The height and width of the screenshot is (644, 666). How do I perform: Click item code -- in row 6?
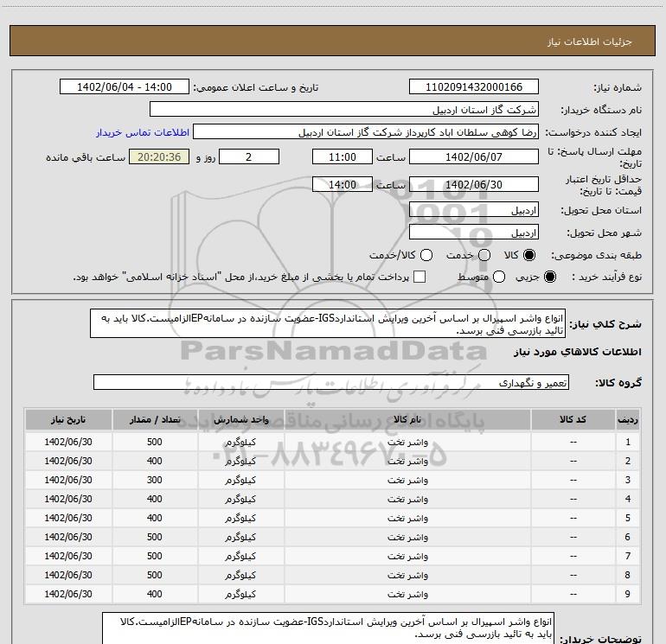(573, 537)
